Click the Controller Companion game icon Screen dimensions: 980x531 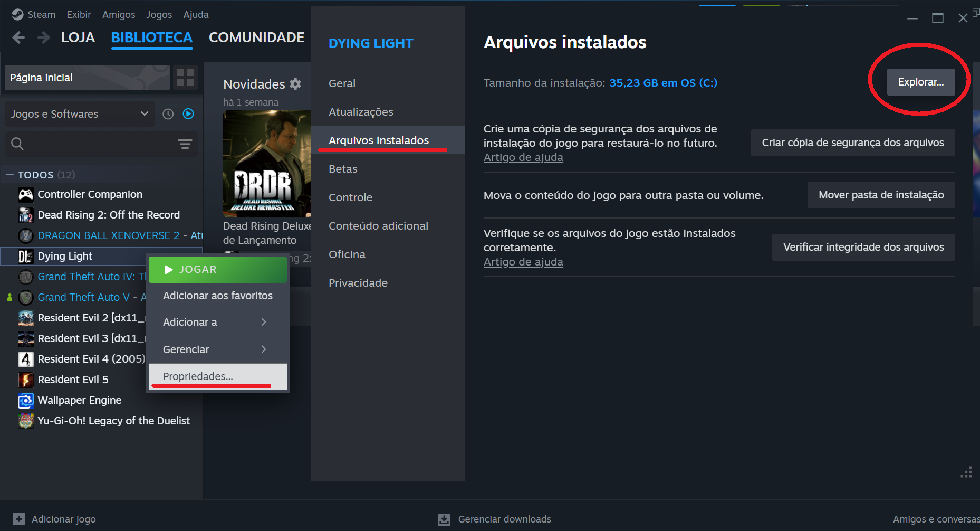(26, 195)
